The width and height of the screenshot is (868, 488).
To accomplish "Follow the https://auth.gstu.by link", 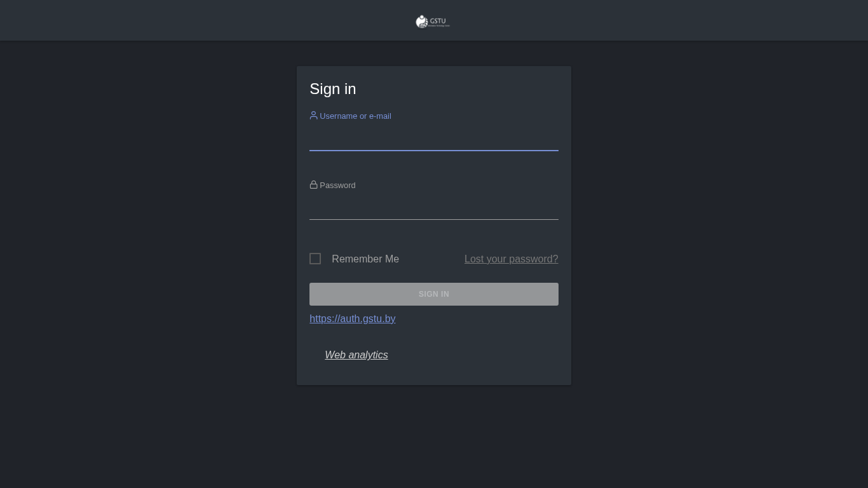I will tap(352, 319).
